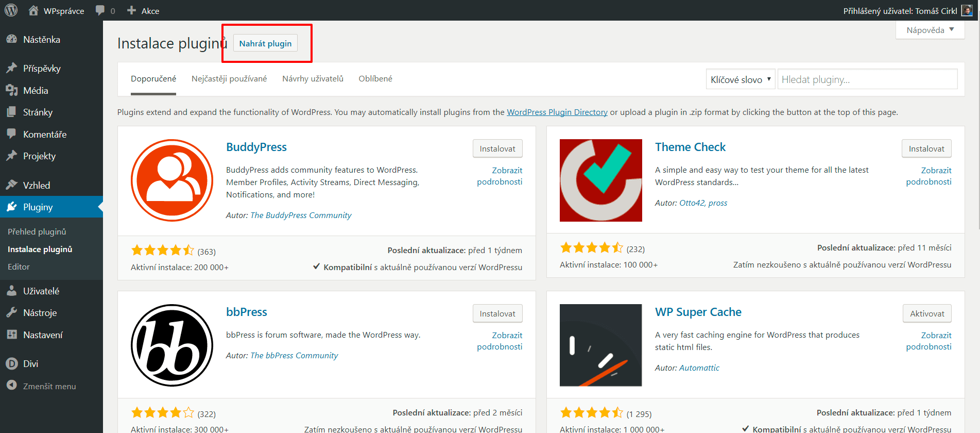Screen dimensions: 980x433
Task: Install the Theme Check plugin
Action: (926, 148)
